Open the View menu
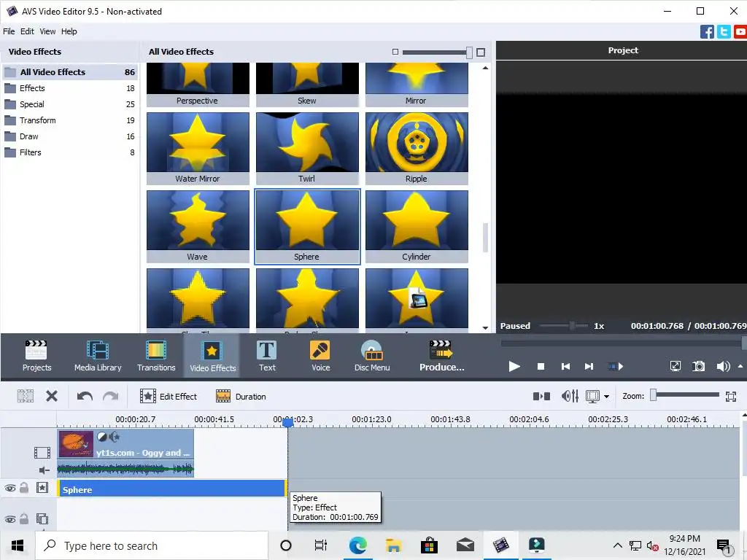747x560 pixels. pos(47,31)
